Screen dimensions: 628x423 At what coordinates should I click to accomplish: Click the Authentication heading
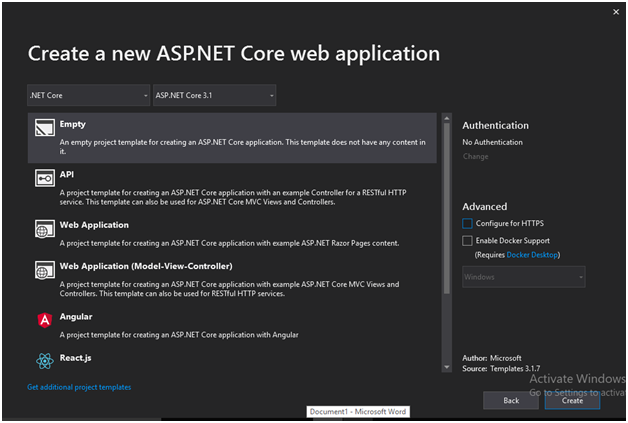pyautogui.click(x=495, y=125)
